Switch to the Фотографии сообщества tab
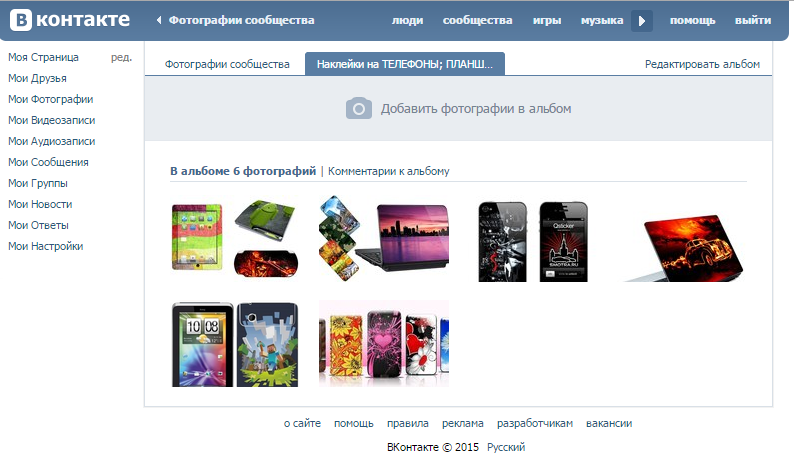 coord(227,64)
